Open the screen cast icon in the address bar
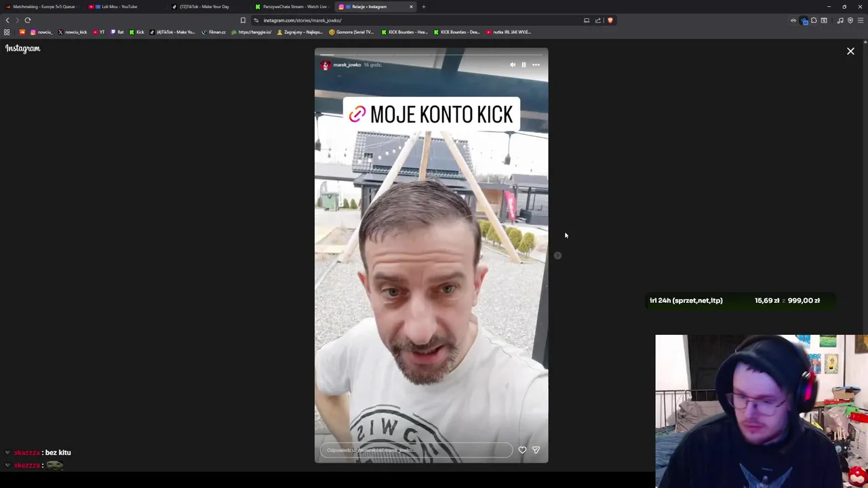 [587, 20]
